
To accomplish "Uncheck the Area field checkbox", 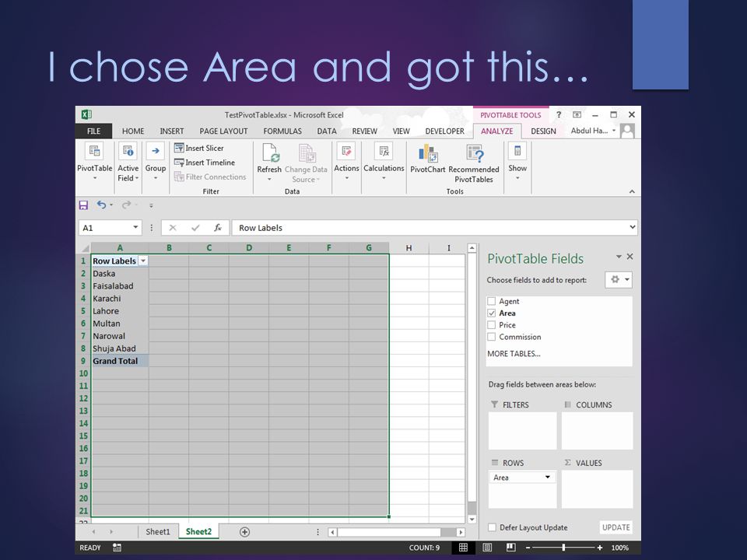I will pyautogui.click(x=492, y=313).
